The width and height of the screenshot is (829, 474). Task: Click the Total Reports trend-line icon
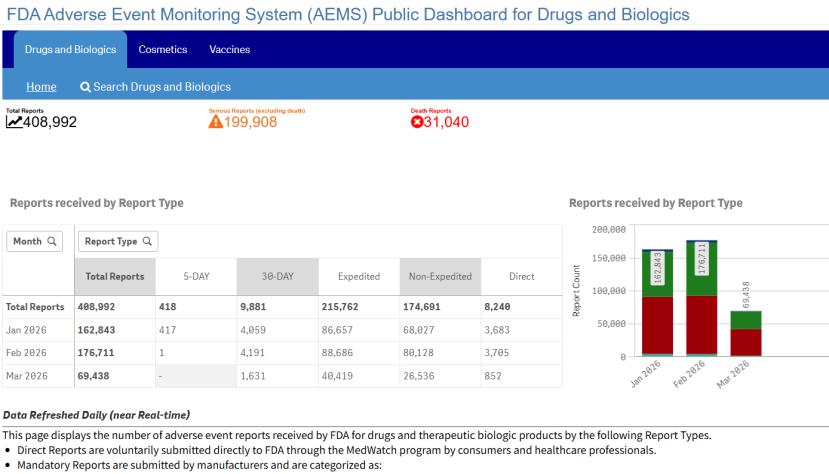(x=16, y=122)
